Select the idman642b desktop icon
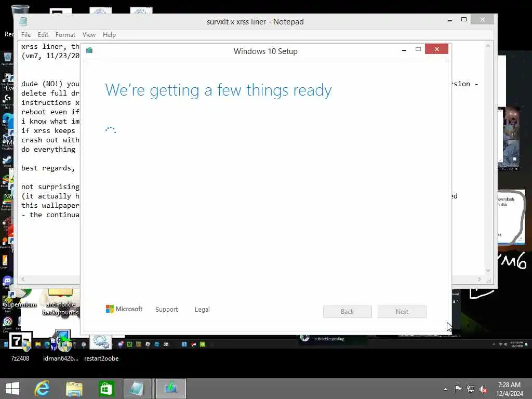The height and width of the screenshot is (399, 532). pyautogui.click(x=60, y=347)
